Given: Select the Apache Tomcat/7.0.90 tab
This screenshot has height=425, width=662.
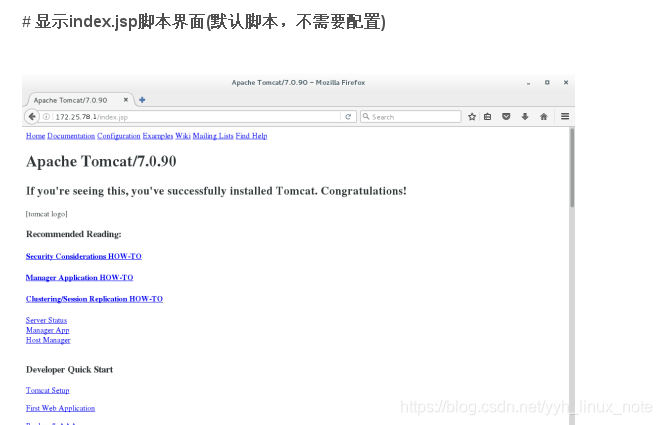Looking at the screenshot, I should click(x=80, y=100).
